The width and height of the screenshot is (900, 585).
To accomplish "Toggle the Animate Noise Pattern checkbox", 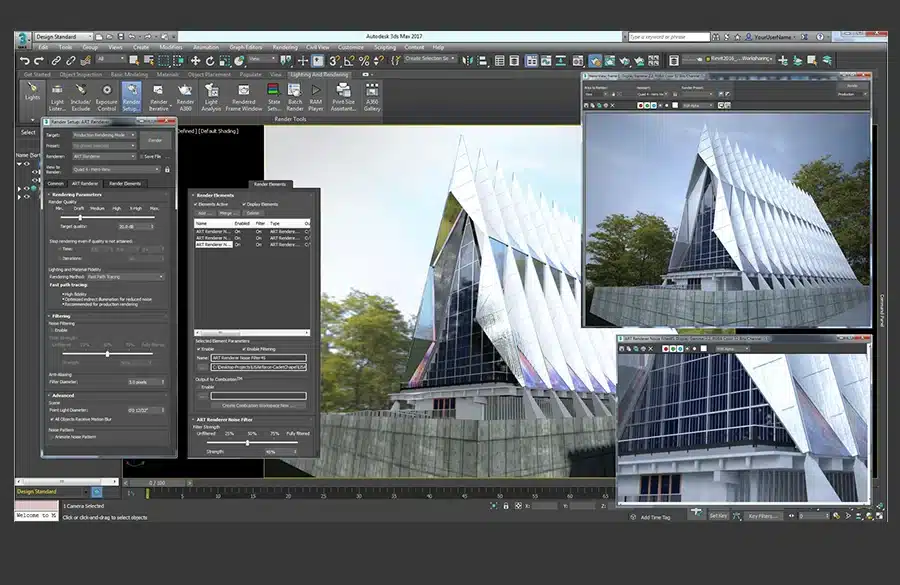I will 52,437.
